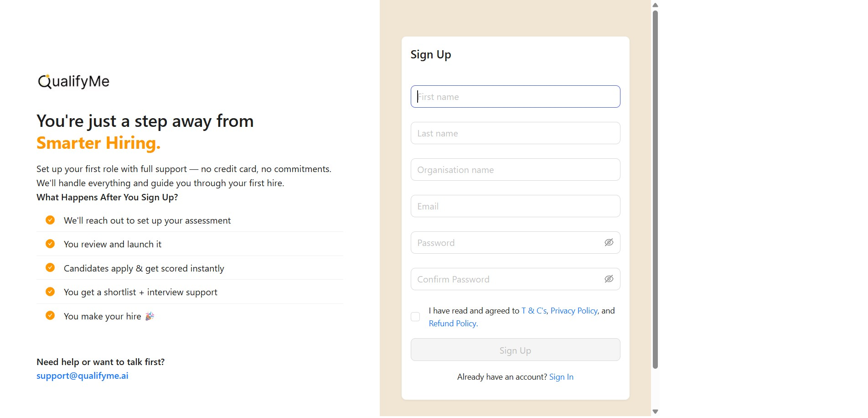The height and width of the screenshot is (418, 868).
Task: Click the checkmark icon beside "You review and launch it"
Action: (x=50, y=244)
